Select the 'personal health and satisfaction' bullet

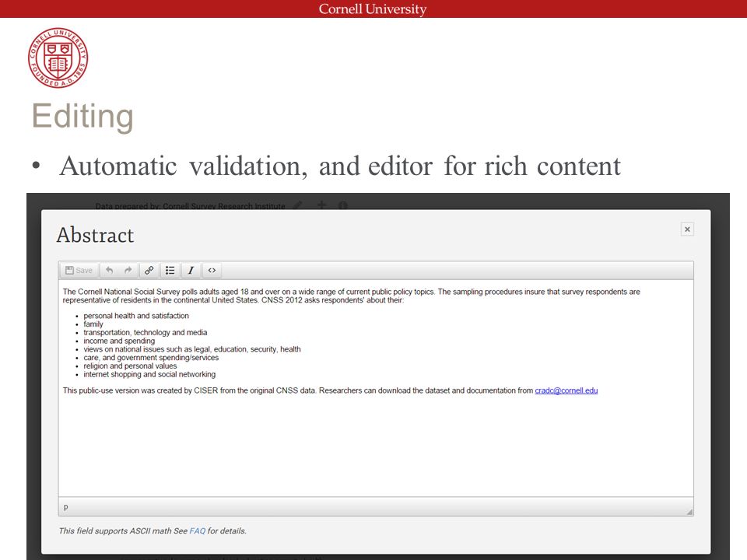(136, 316)
